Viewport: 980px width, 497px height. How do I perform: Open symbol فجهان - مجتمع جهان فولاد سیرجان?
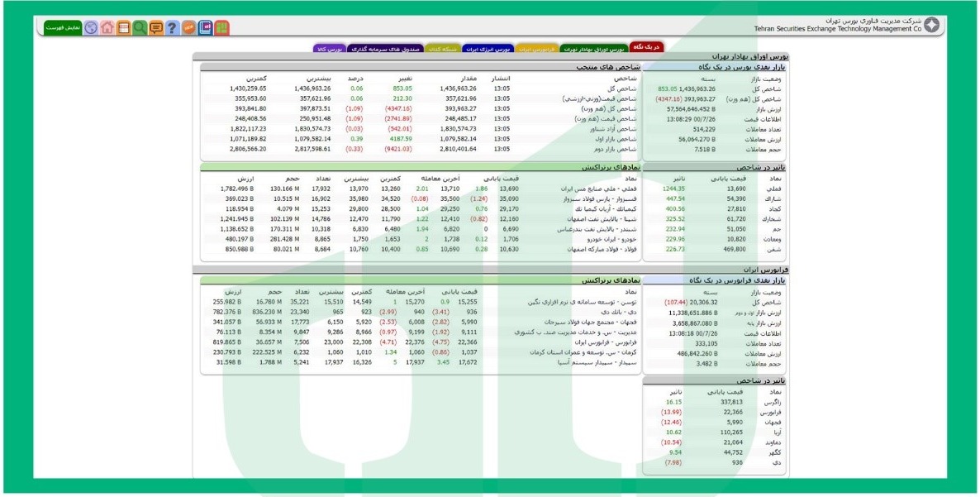592,322
